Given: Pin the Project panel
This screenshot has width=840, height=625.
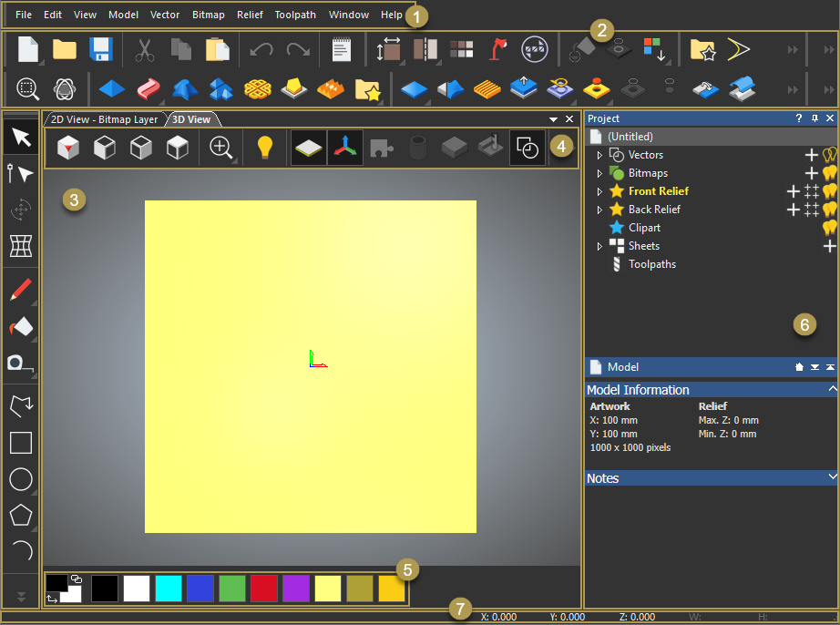Looking at the screenshot, I should tap(814, 118).
